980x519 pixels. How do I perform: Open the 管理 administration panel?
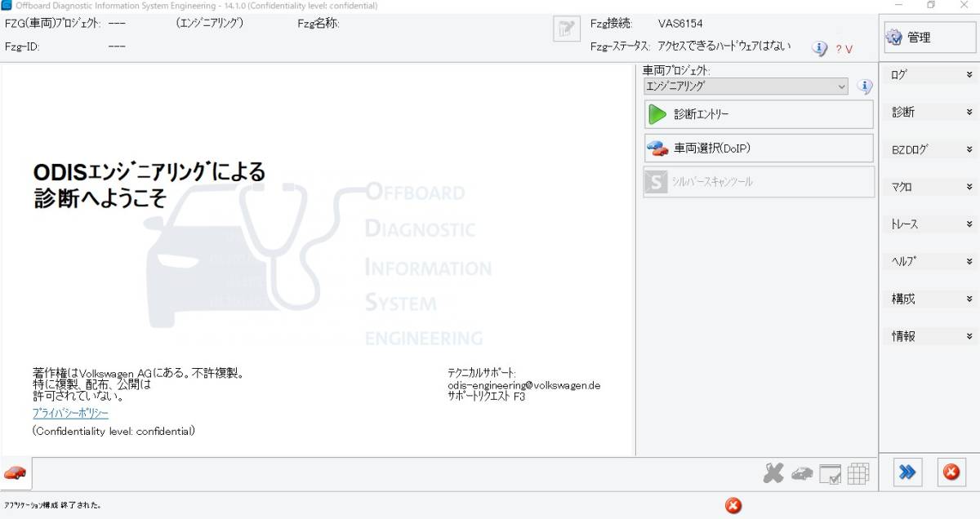(929, 36)
